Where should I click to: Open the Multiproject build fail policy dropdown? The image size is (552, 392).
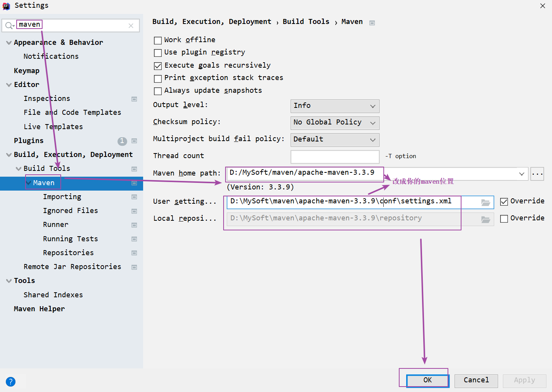335,140
